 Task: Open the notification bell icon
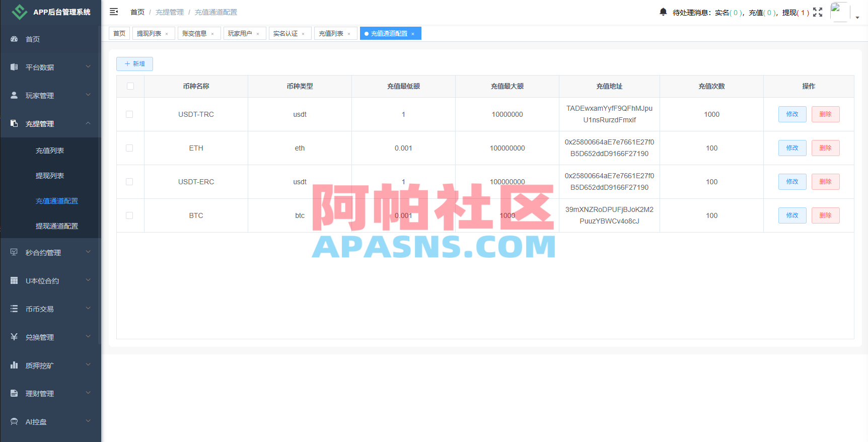point(663,12)
